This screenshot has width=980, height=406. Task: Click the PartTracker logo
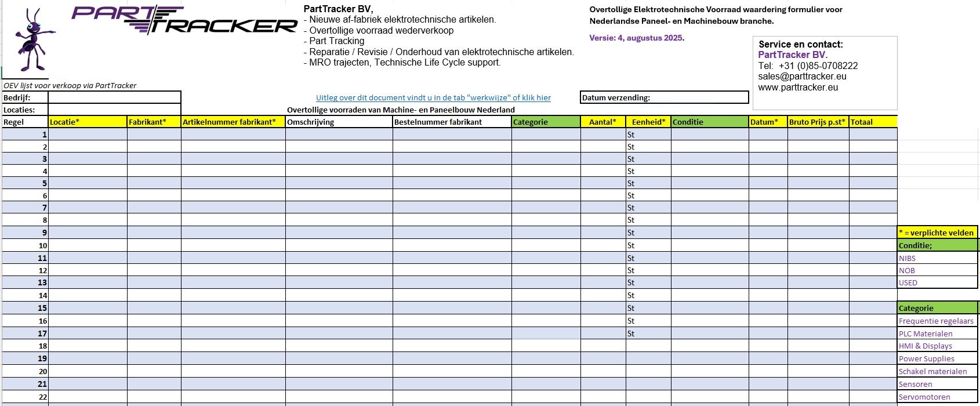[x=184, y=20]
